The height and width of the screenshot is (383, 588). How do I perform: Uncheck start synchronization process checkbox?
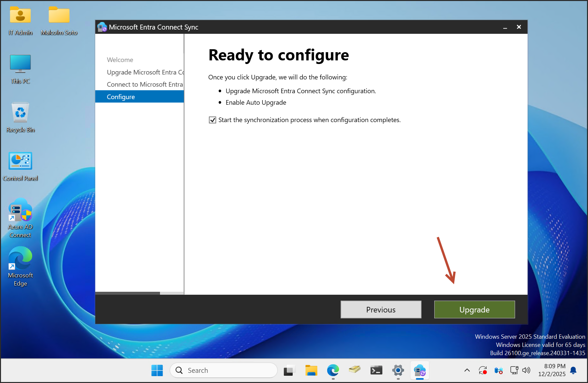point(213,120)
